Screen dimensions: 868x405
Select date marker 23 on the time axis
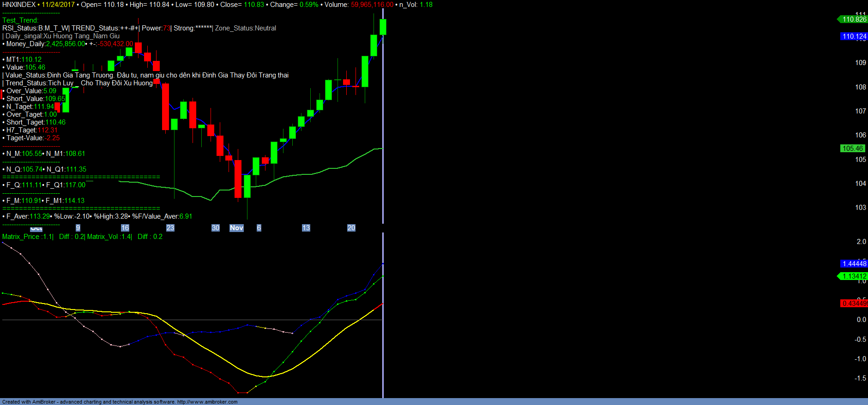coord(170,228)
